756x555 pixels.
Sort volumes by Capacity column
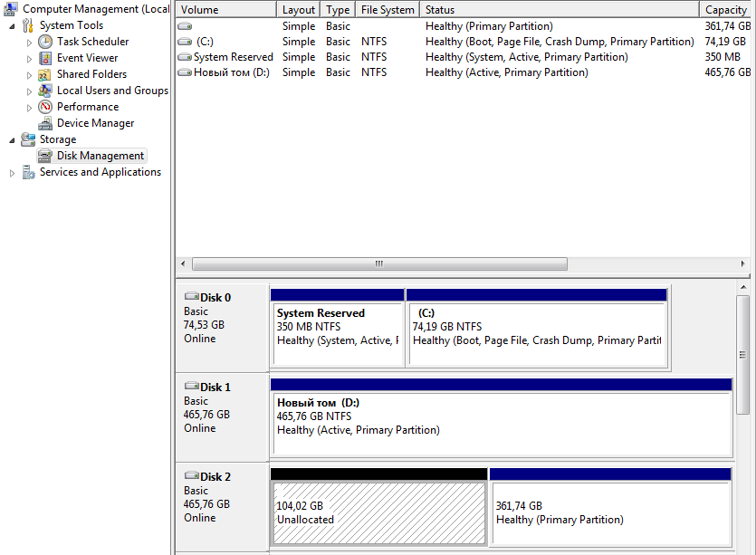point(726,10)
